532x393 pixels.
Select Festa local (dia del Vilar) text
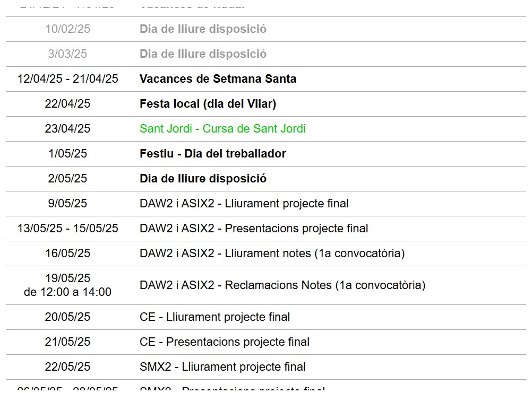[208, 104]
